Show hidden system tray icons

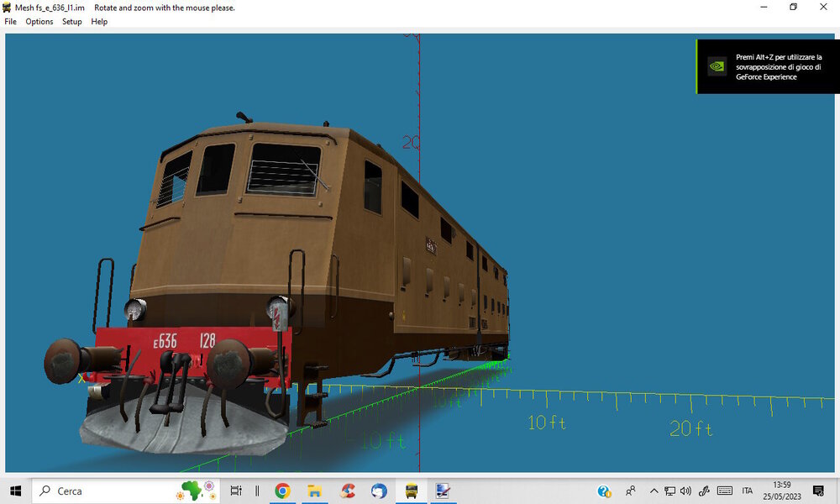(654, 491)
